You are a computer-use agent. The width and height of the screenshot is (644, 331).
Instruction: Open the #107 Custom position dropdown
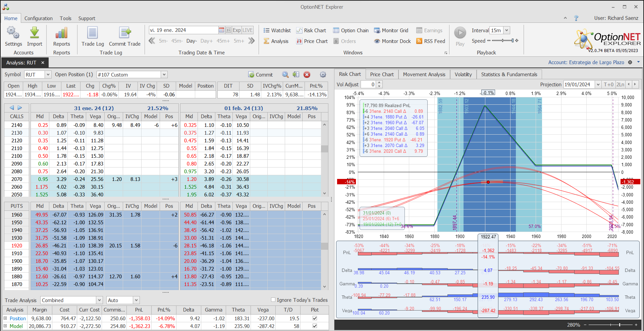click(164, 75)
